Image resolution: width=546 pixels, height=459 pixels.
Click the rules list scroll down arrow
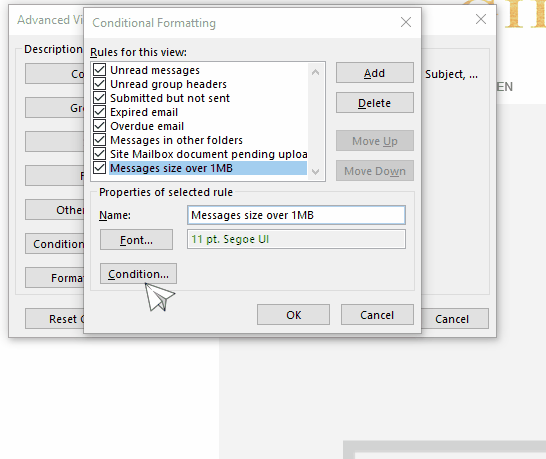(x=315, y=172)
